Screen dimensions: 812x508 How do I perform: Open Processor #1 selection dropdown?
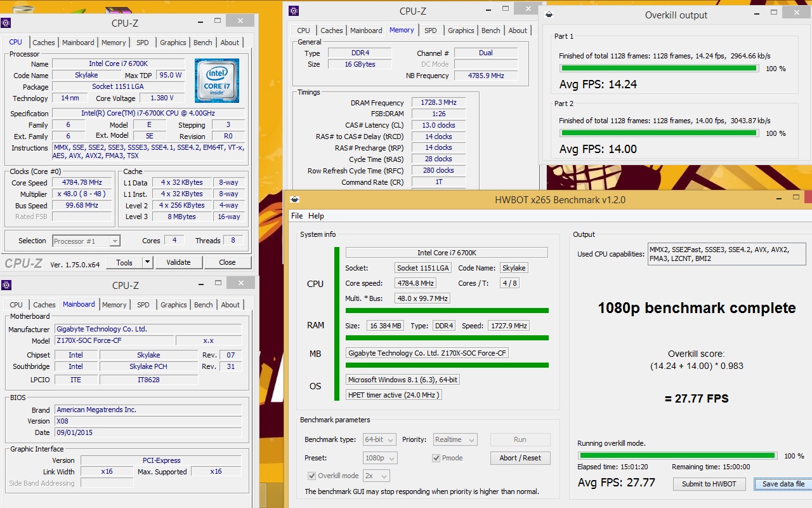coord(86,241)
